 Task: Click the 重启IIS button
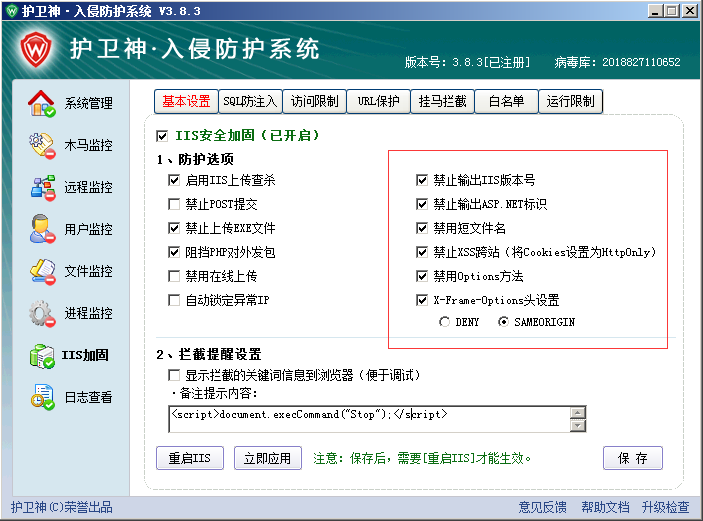(190, 458)
